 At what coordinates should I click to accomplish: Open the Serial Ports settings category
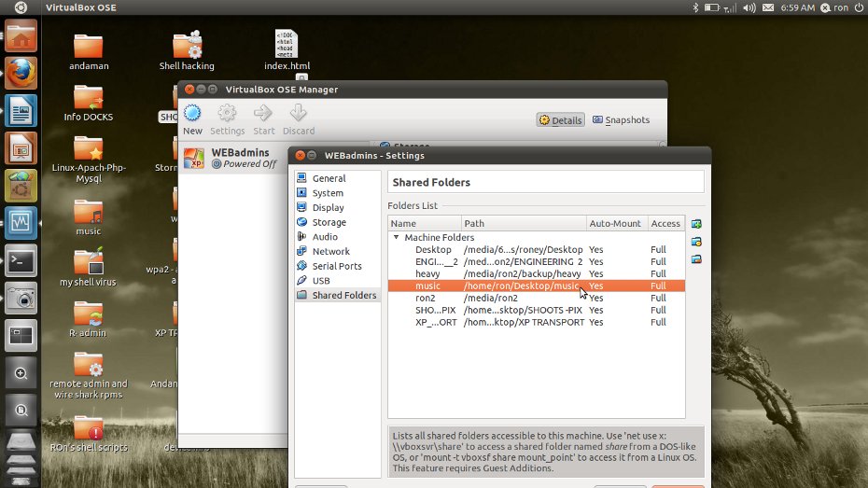[337, 266]
